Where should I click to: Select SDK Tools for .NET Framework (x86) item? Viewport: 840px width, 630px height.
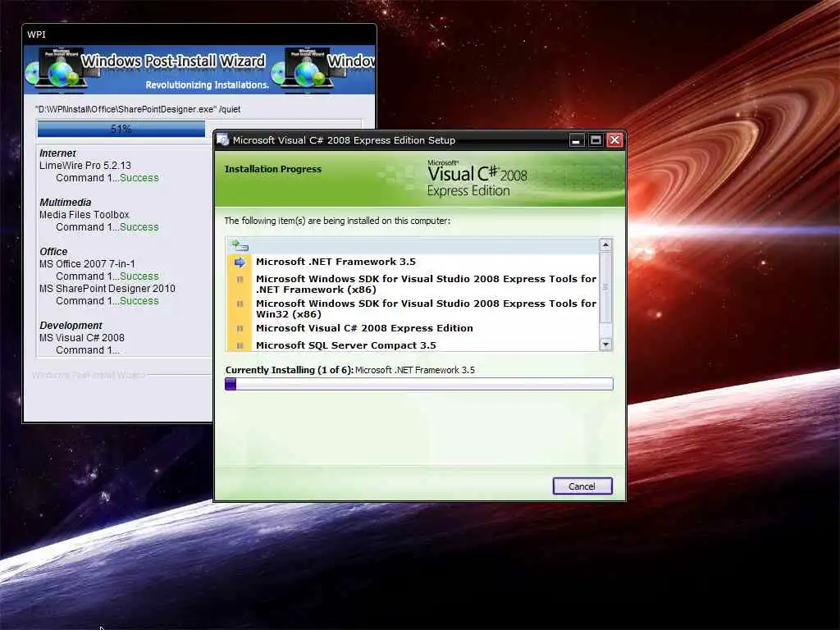(426, 284)
